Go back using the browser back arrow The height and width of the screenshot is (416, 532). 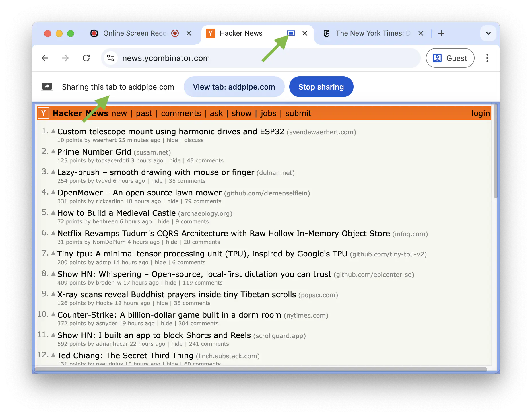pos(45,58)
